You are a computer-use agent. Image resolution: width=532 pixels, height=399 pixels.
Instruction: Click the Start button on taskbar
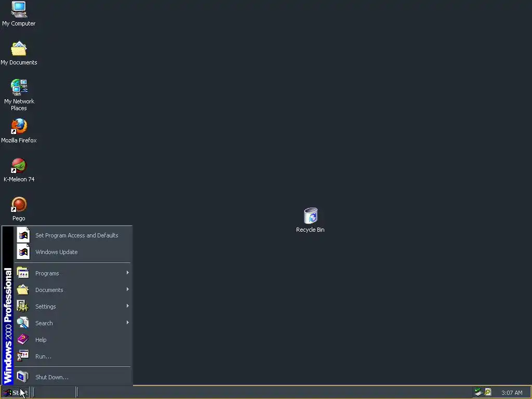(15, 393)
